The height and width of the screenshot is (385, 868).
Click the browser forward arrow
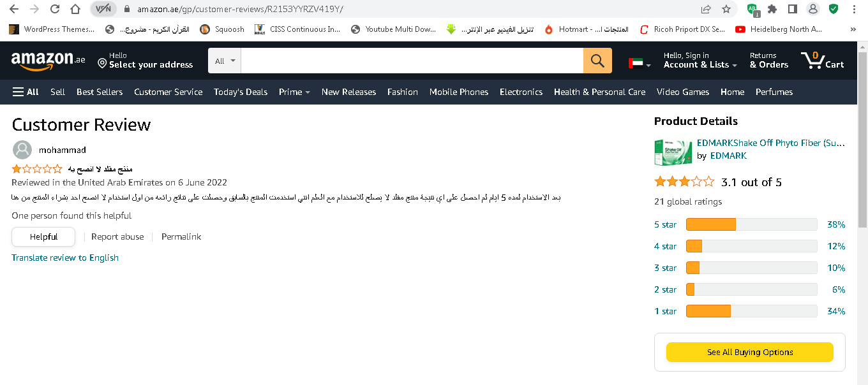pyautogui.click(x=34, y=10)
